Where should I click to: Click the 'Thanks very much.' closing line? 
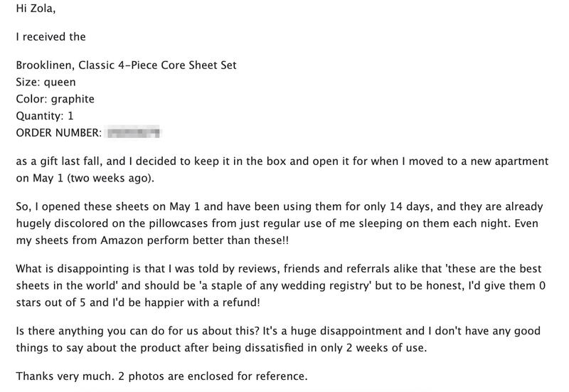click(58, 377)
